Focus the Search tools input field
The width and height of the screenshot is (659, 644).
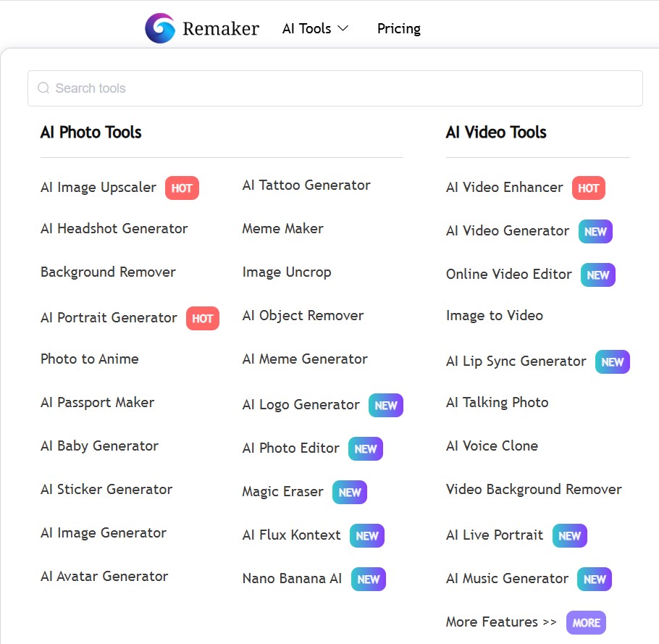coord(340,88)
